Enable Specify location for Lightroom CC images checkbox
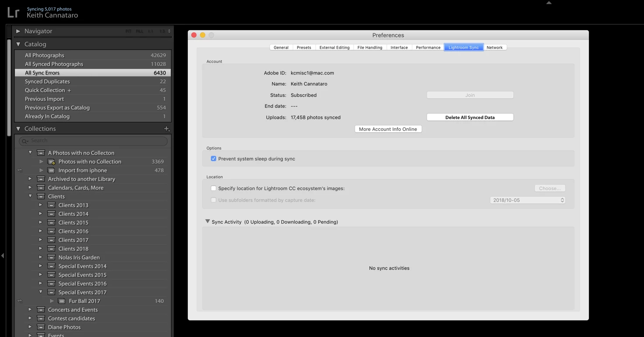This screenshot has width=644, height=337. pyautogui.click(x=214, y=188)
